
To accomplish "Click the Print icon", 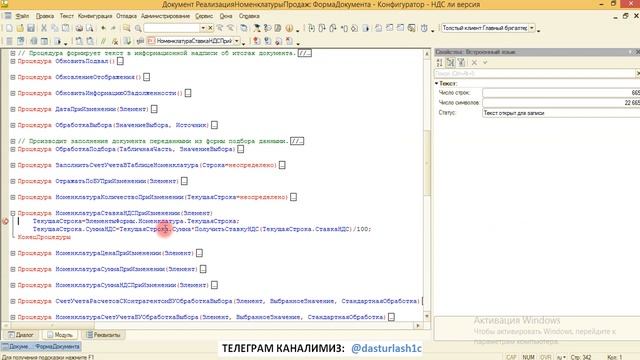I will click(x=79, y=28).
